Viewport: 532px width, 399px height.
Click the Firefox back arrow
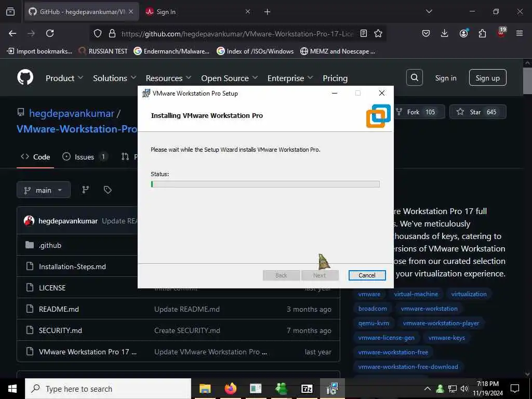(x=12, y=33)
